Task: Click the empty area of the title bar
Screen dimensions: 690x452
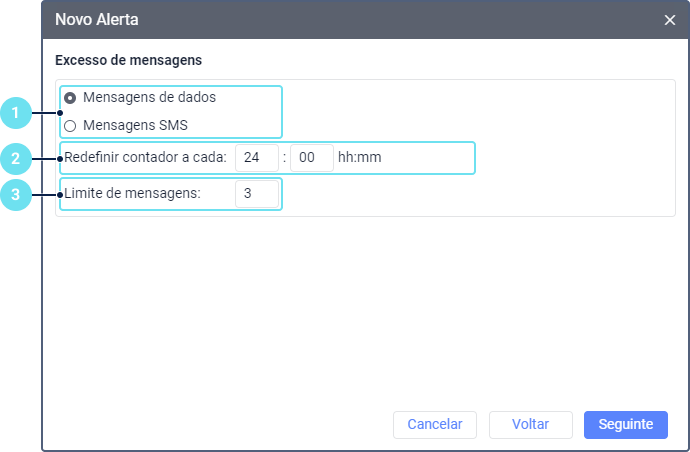Action: click(x=400, y=19)
